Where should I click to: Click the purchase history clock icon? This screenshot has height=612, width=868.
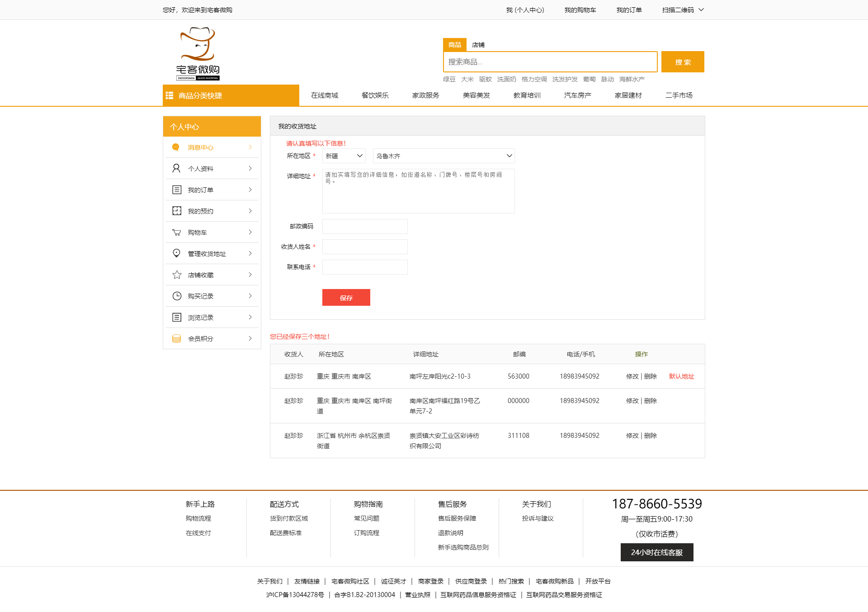(x=177, y=296)
